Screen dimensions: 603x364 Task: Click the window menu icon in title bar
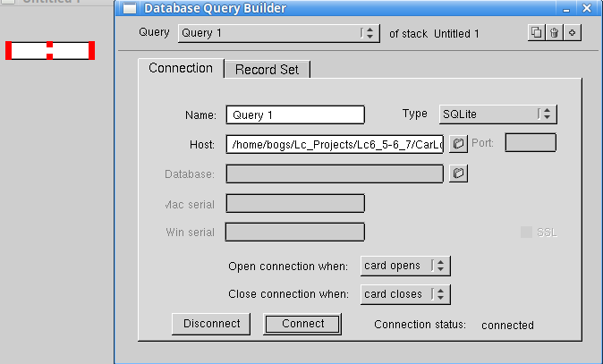pos(130,8)
